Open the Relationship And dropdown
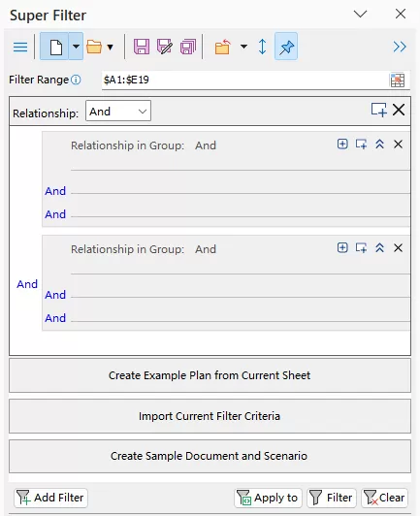The height and width of the screenshot is (516, 420). 118,111
